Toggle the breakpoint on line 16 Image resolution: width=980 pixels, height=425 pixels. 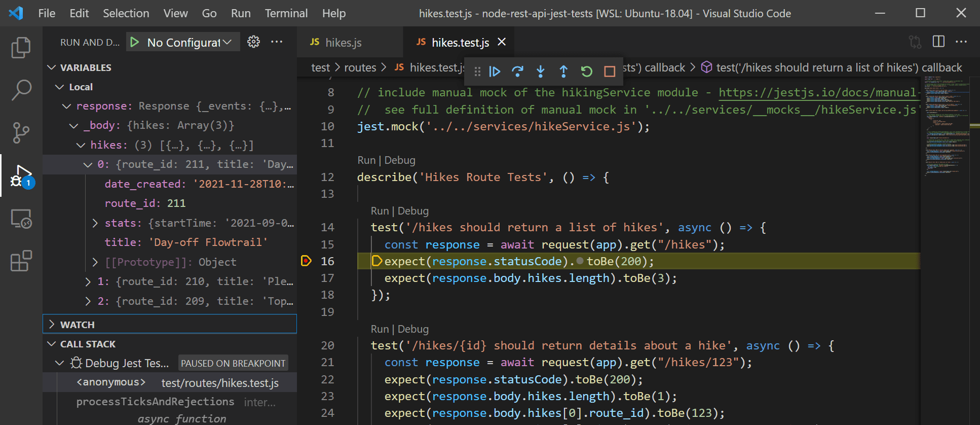pos(306,261)
